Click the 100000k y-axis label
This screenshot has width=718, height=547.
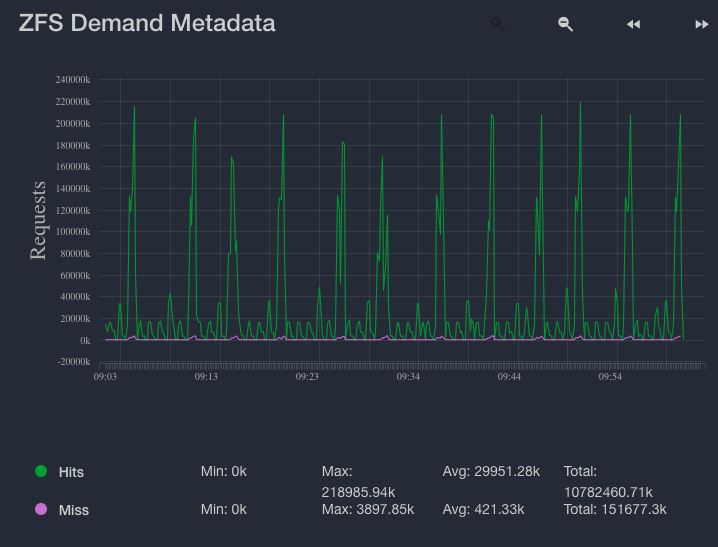click(x=73, y=232)
